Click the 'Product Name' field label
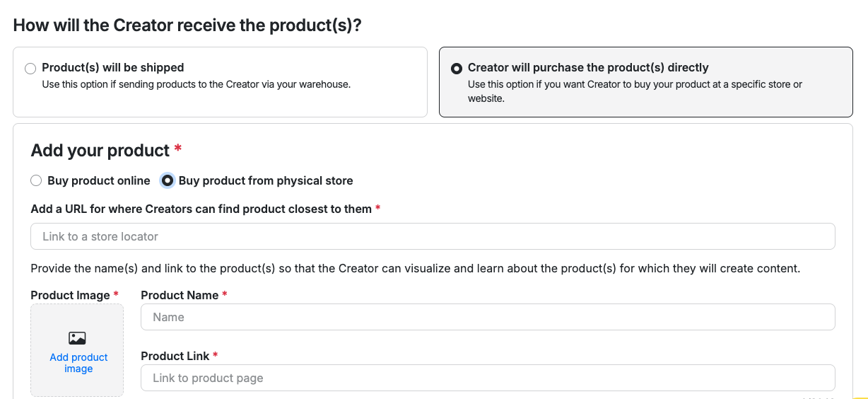Viewport: 868px width, 399px height. click(180, 295)
